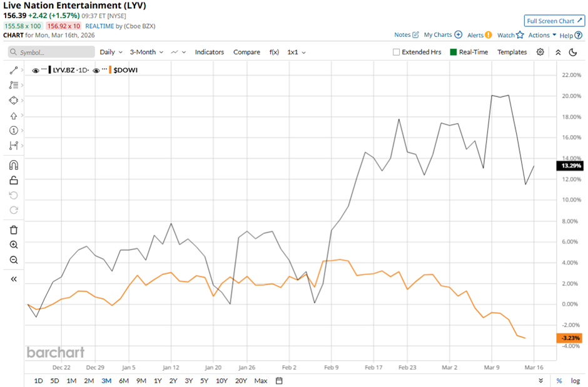This screenshot has height=387, width=588.
Task: Select the 1D time range
Action: click(x=38, y=381)
